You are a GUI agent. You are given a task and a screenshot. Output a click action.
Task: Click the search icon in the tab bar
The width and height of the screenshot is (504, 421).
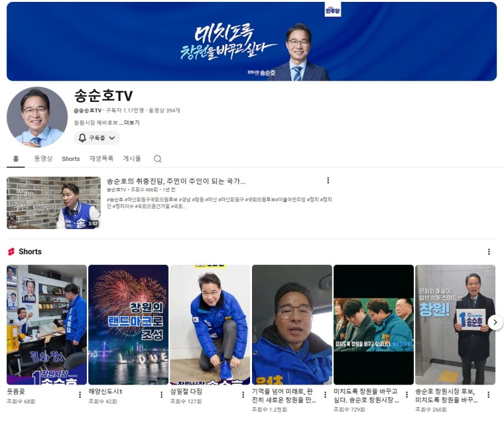point(157,159)
